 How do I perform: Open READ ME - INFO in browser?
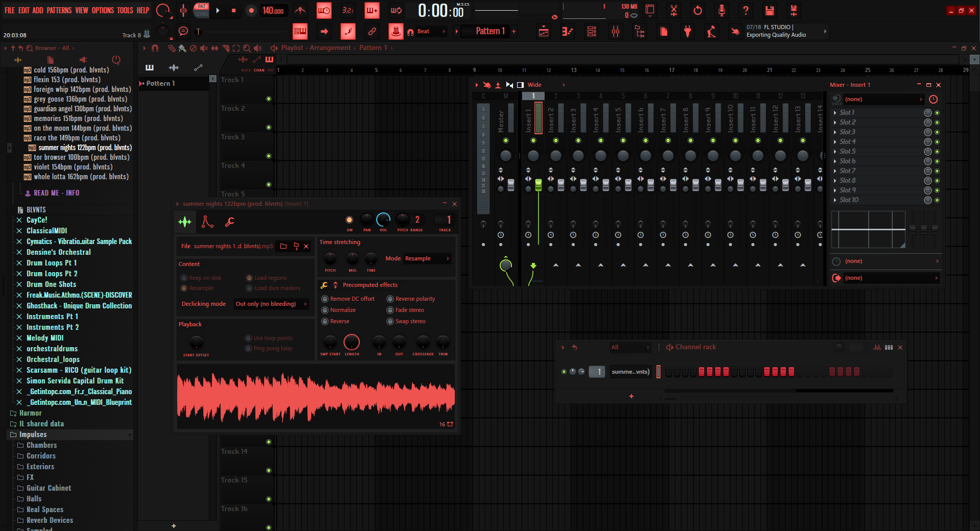(x=56, y=193)
